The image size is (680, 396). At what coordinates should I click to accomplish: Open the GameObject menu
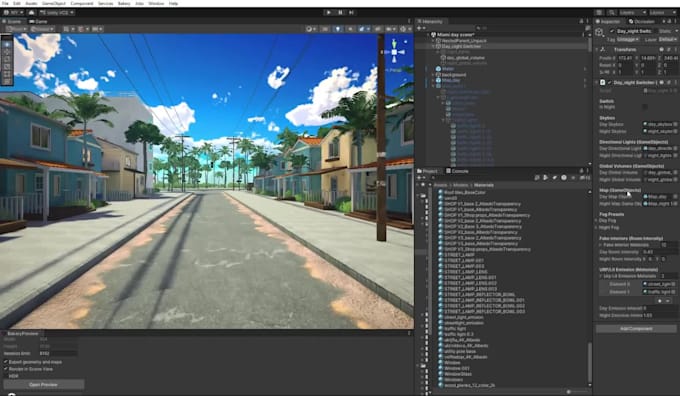tap(54, 3)
